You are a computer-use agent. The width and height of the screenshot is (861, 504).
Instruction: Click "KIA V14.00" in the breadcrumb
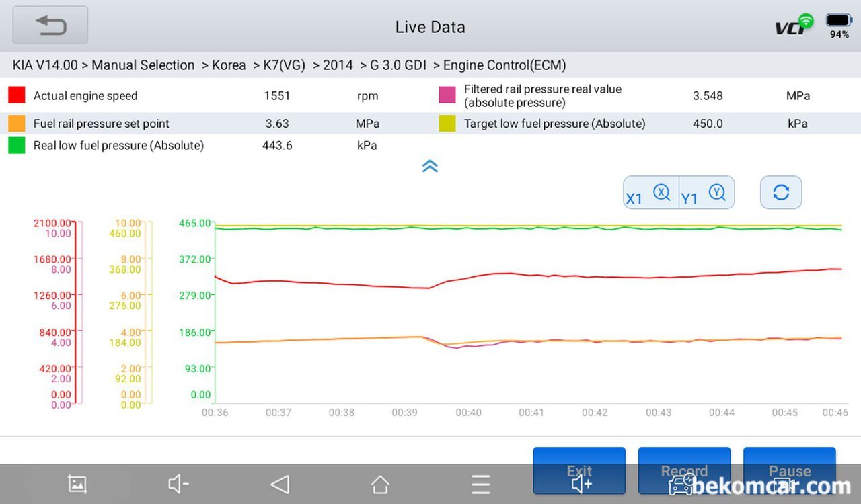45,65
